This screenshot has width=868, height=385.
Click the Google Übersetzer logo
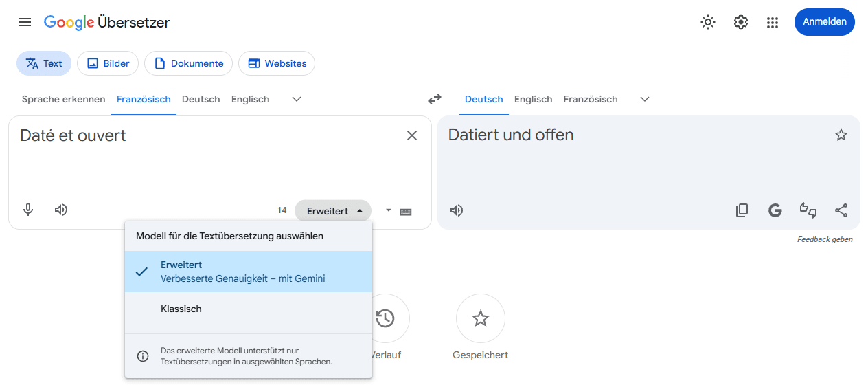(x=106, y=22)
